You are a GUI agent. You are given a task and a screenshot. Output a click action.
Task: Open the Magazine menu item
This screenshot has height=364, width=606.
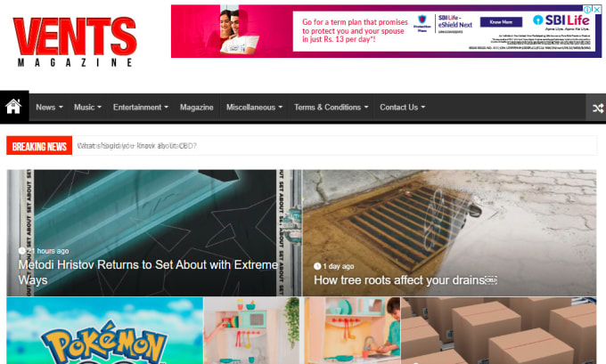click(197, 108)
